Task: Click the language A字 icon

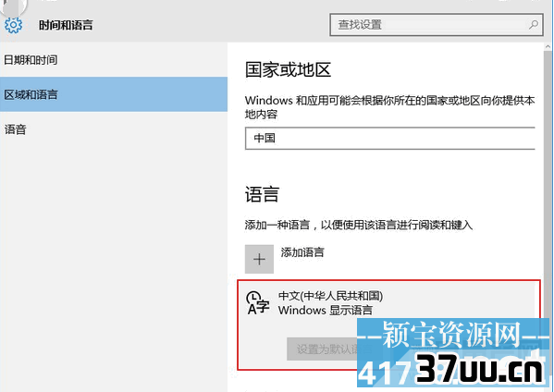Action: point(258,302)
